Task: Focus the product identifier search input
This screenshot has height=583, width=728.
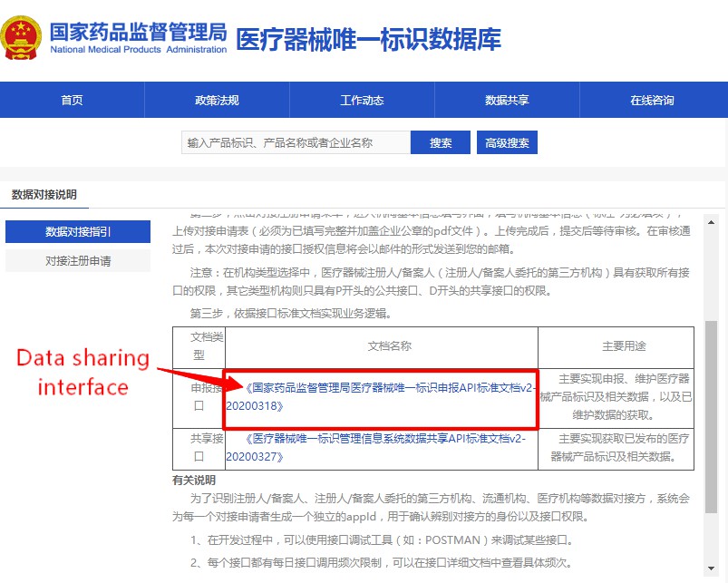Action: coord(295,143)
